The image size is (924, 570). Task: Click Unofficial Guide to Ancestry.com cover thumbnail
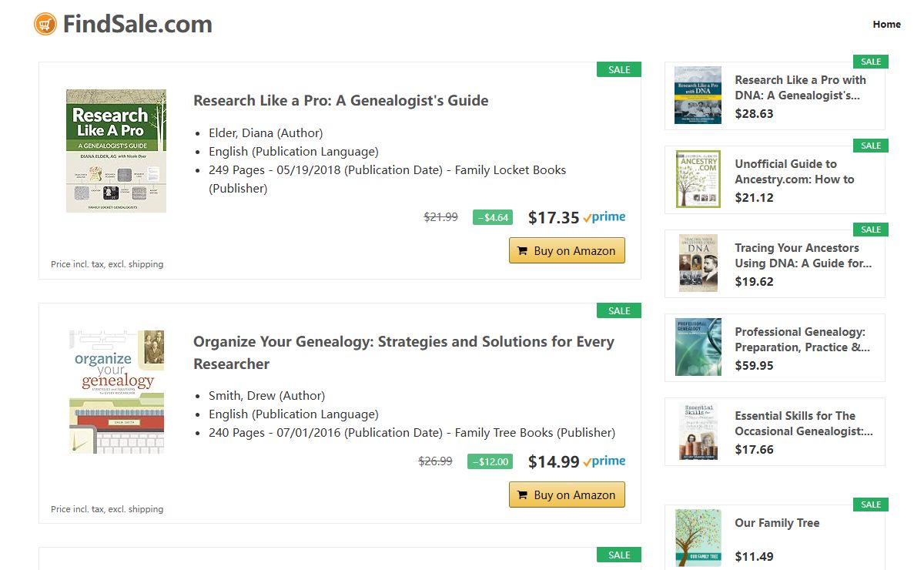(698, 179)
